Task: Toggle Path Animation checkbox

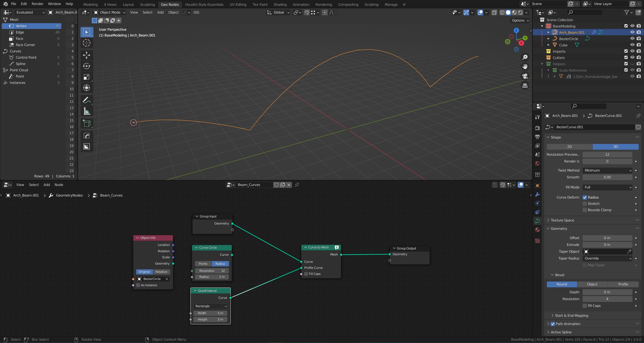Action: pos(553,324)
